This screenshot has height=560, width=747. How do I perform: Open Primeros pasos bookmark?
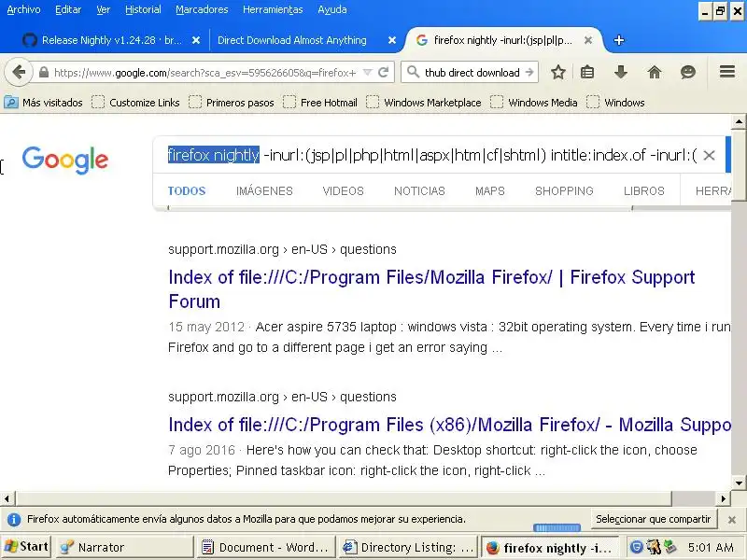point(232,103)
